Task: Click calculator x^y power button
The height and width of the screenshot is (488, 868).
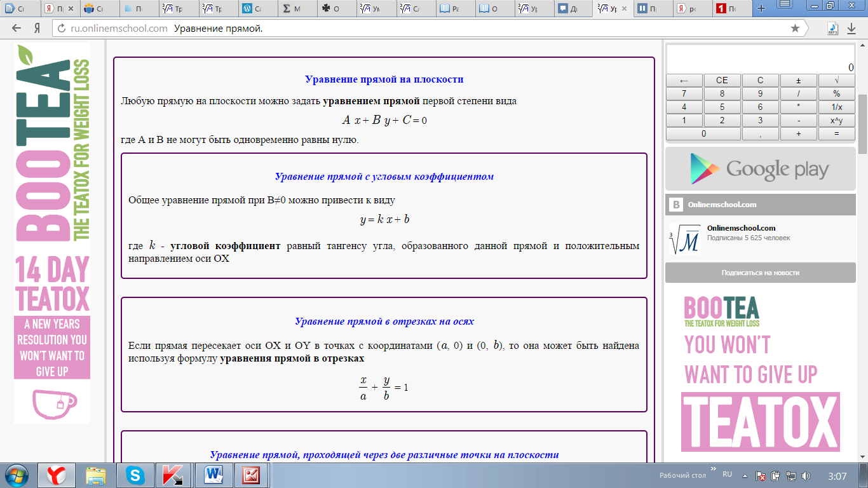Action: 836,121
